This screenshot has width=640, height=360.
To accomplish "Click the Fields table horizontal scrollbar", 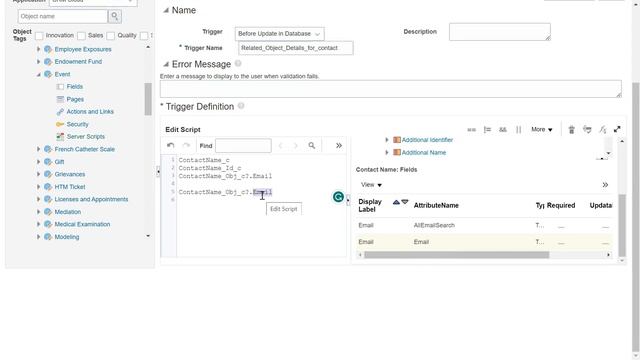I will click(456, 255).
